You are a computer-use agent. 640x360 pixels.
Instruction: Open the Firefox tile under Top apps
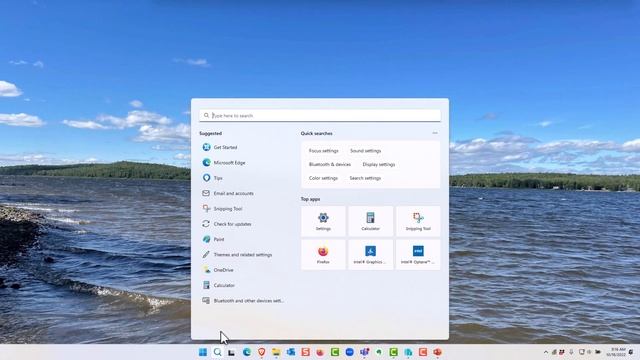(323, 255)
